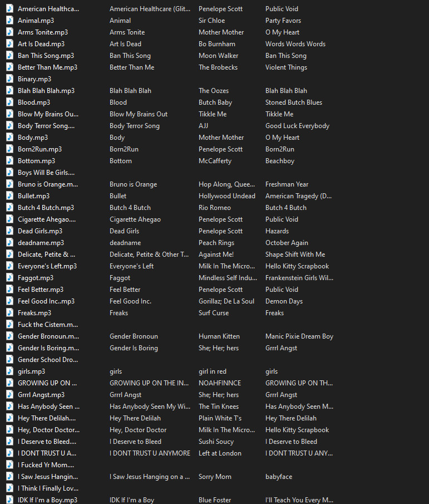Click the file Gender Is Boring.m...
Image resolution: width=429 pixels, height=504 pixels.
pos(48,348)
